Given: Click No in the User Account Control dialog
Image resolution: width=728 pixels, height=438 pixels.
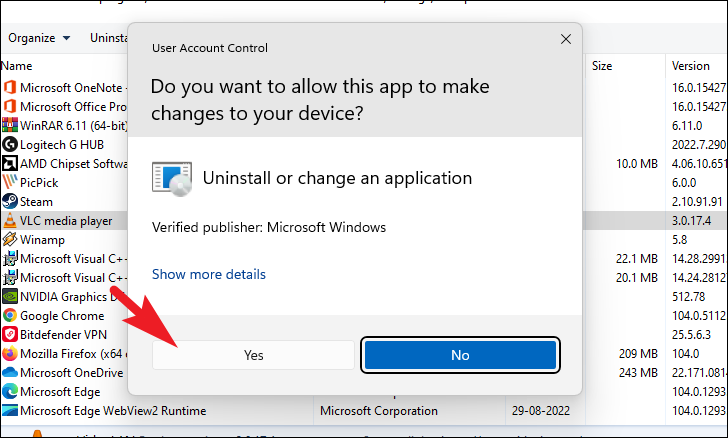Looking at the screenshot, I should click(x=460, y=355).
